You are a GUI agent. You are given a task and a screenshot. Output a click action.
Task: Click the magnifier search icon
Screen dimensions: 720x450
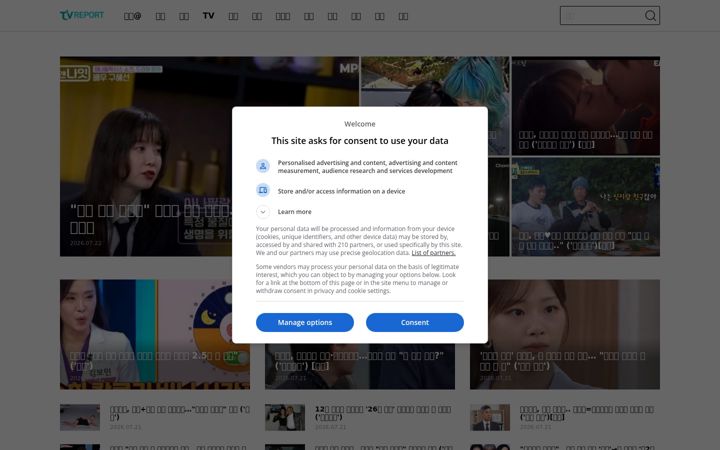(650, 16)
